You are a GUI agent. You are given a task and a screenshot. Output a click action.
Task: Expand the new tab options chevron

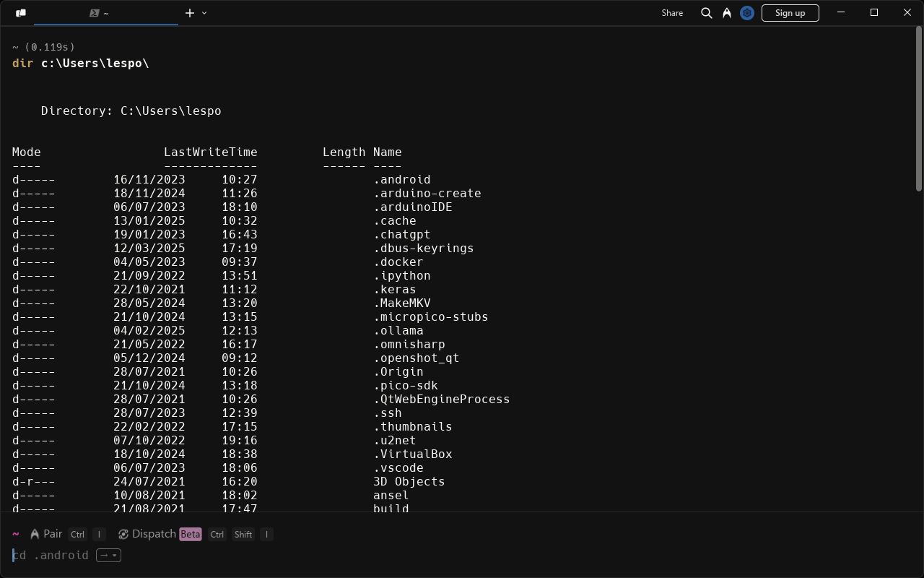(204, 13)
